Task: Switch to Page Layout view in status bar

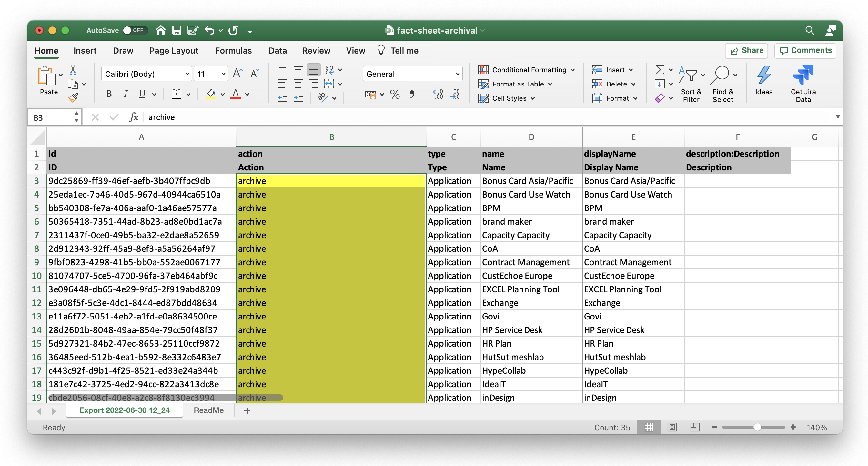Action: [672, 427]
